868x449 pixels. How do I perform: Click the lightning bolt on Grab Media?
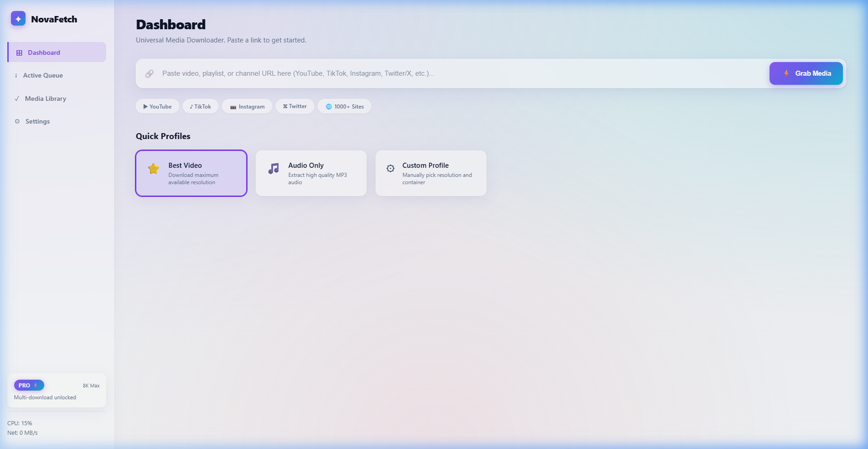(x=786, y=73)
